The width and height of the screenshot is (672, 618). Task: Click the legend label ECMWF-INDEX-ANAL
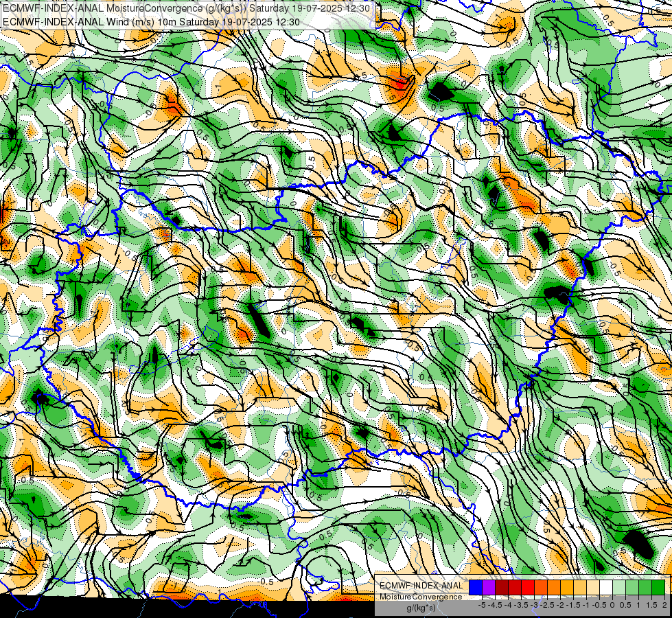tap(421, 586)
